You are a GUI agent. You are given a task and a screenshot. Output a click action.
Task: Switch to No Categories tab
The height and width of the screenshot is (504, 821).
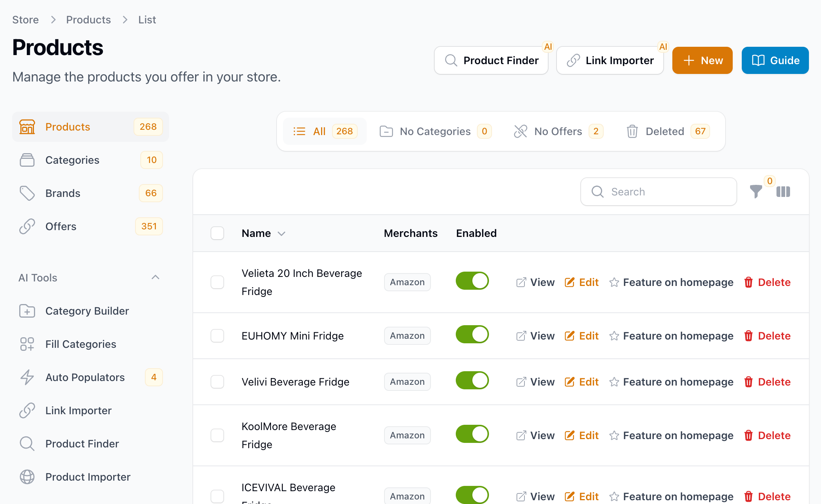(435, 131)
